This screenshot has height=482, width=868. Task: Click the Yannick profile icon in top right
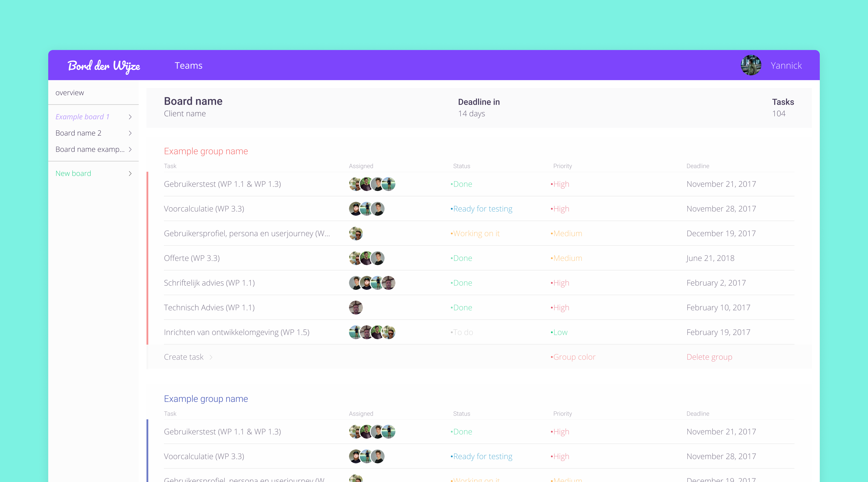(751, 65)
